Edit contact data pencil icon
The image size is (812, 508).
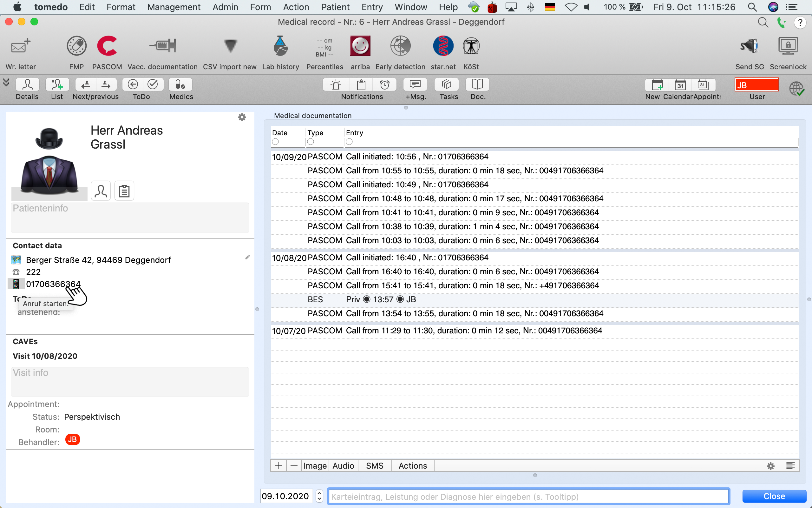[x=247, y=257]
